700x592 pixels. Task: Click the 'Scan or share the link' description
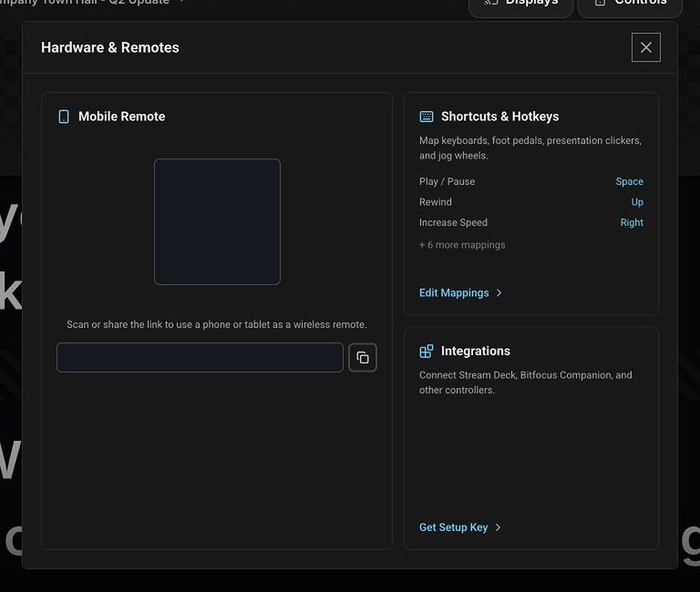[x=216, y=325]
